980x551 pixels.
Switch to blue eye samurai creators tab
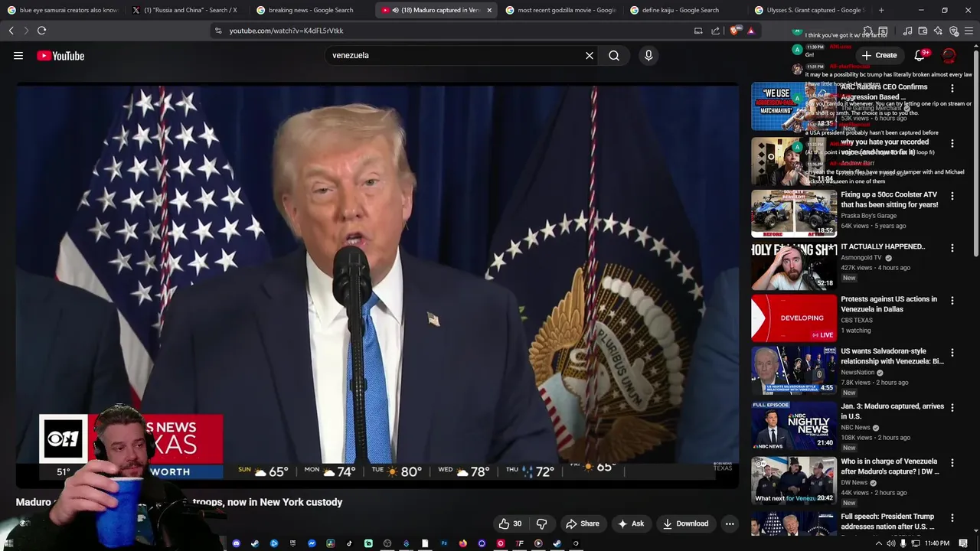[x=63, y=10]
